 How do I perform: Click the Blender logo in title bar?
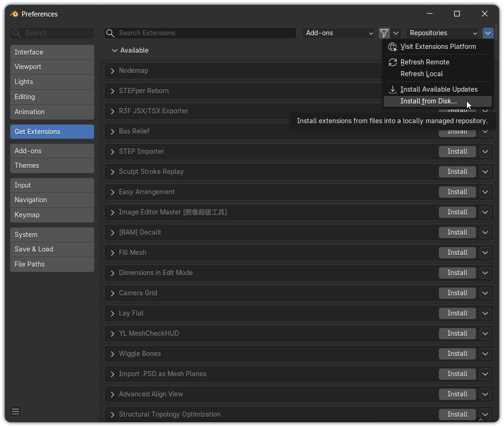14,14
